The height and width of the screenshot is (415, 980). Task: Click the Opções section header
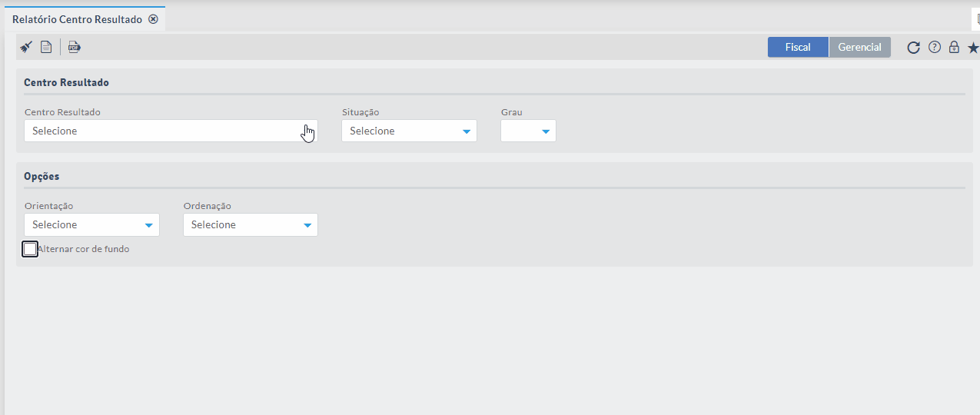point(42,176)
